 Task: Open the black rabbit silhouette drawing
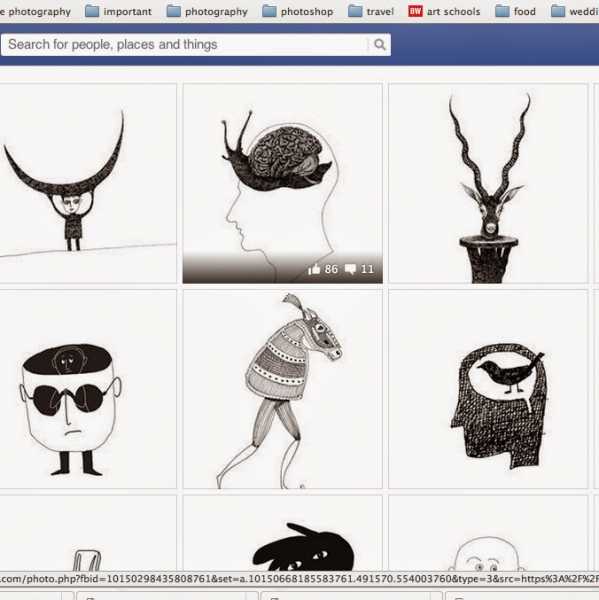click(282, 533)
